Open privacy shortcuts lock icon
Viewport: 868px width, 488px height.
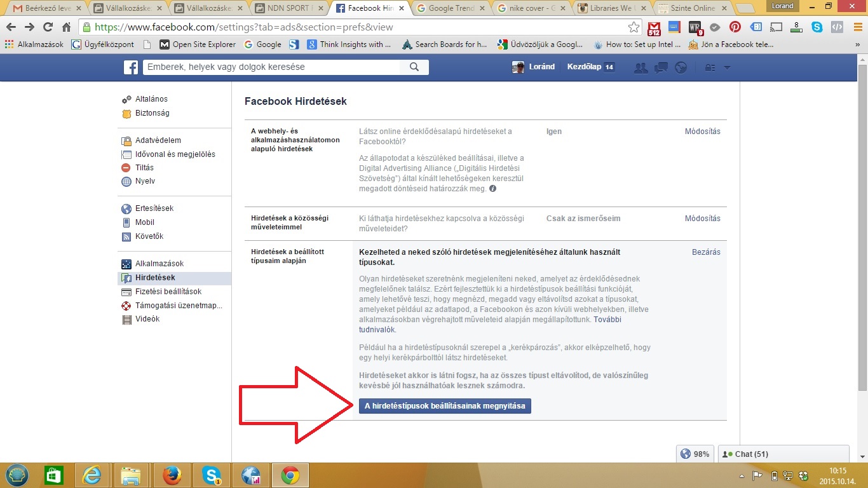pos(710,68)
